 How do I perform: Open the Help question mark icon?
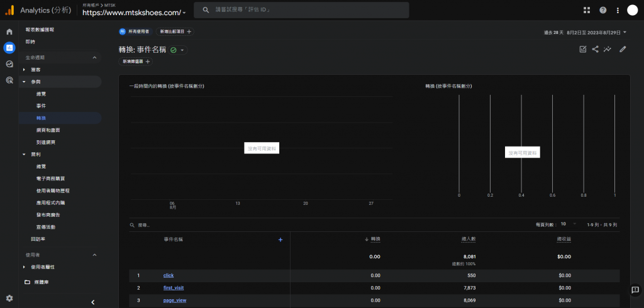tap(603, 10)
